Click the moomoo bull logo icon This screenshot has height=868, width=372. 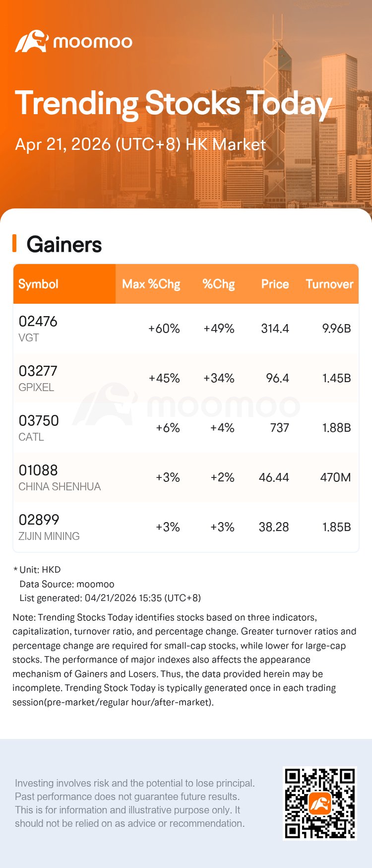[x=32, y=42]
